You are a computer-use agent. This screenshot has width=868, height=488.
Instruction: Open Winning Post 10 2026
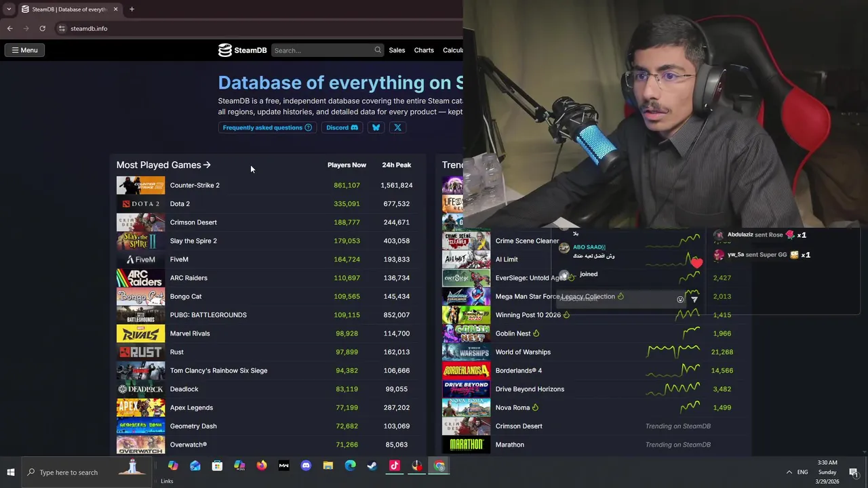[x=528, y=314]
